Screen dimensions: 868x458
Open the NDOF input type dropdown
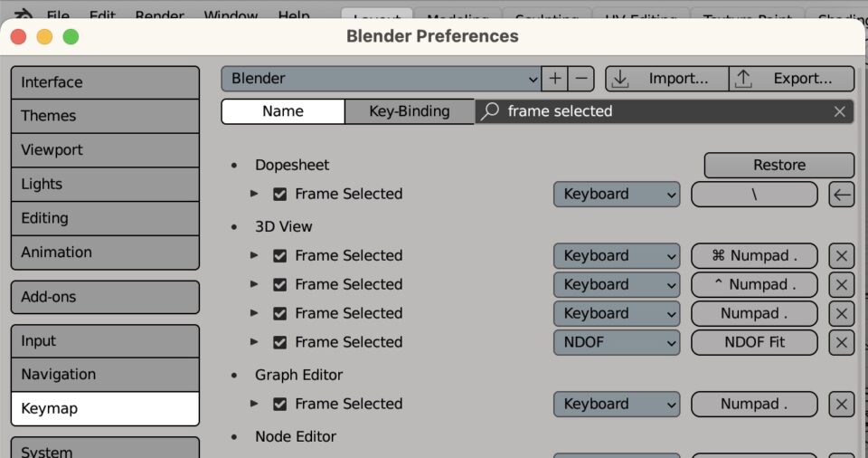coord(617,342)
